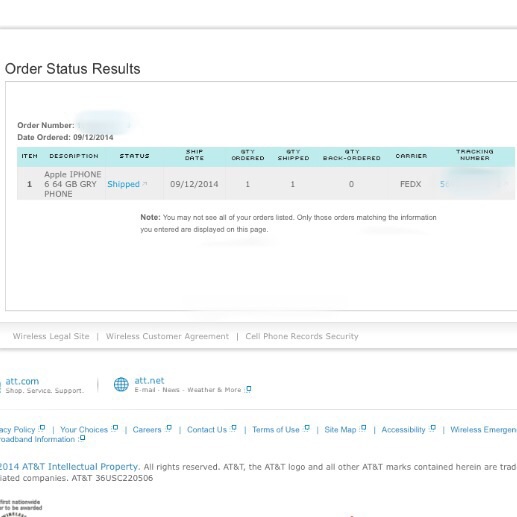517x517 pixels.
Task: Open Your Choices footer link
Action: point(84,429)
